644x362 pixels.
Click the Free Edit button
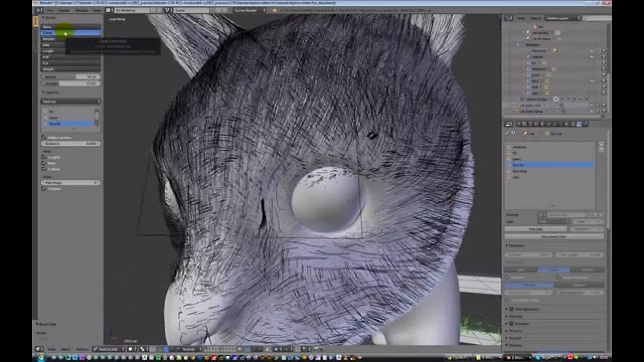click(x=535, y=229)
